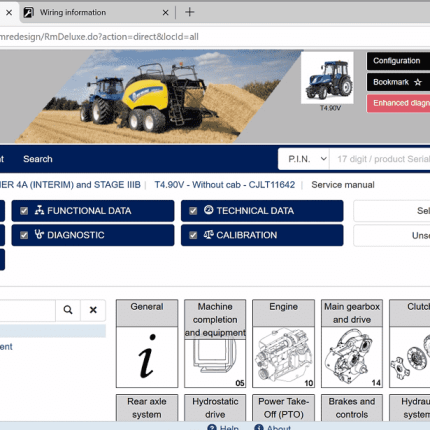Open the Hydraulic systems tile
Screen dimensions: 430x430
(410, 408)
